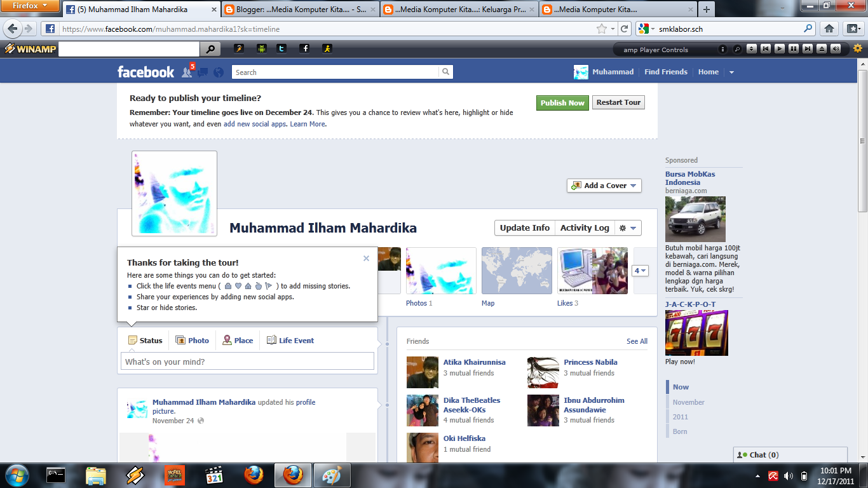Expand the dropdown next to Home

point(731,72)
